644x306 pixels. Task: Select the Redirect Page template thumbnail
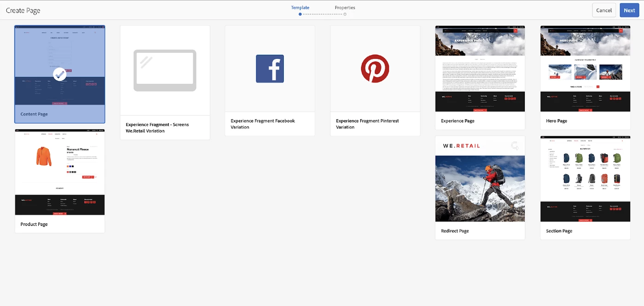click(480, 179)
